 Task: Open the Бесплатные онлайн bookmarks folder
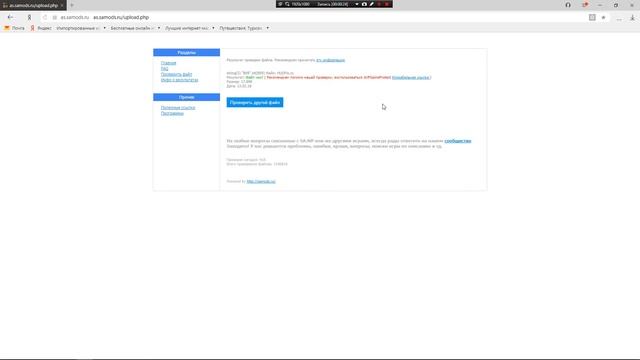click(x=132, y=28)
